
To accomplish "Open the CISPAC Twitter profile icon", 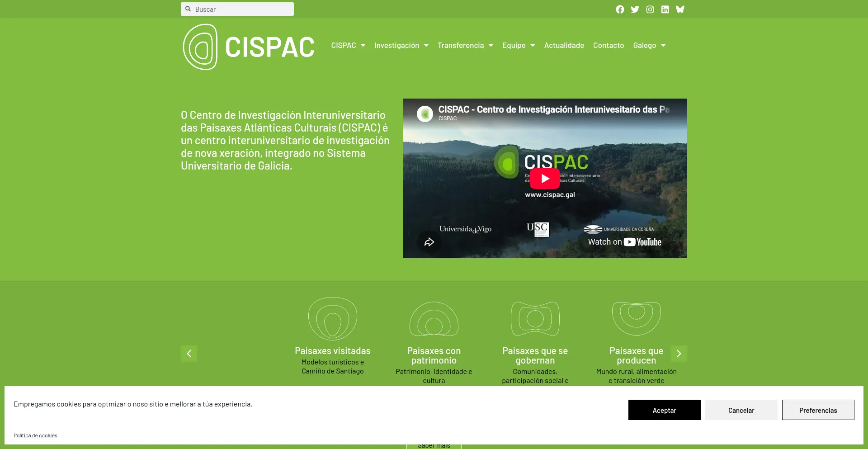I will coord(635,9).
